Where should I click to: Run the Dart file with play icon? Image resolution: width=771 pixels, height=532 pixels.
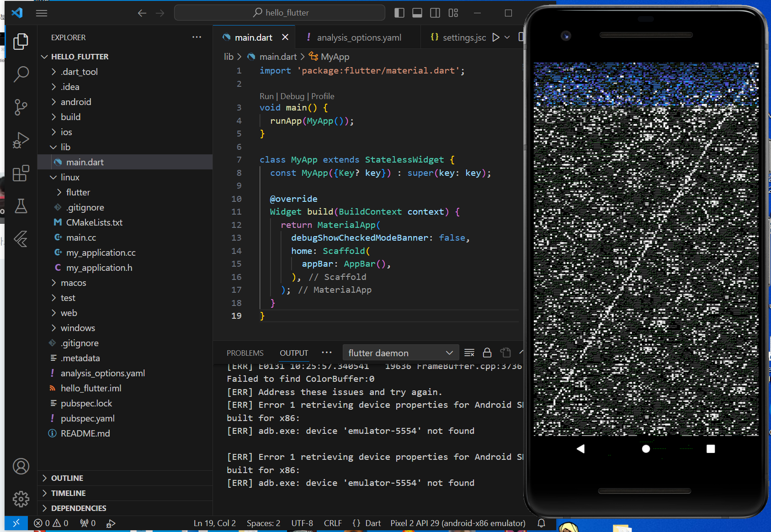pyautogui.click(x=495, y=37)
